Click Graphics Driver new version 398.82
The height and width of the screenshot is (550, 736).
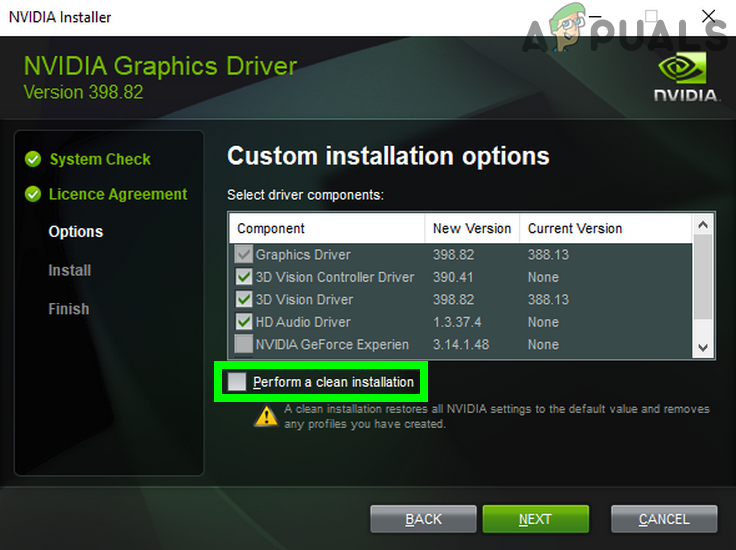coord(453,254)
